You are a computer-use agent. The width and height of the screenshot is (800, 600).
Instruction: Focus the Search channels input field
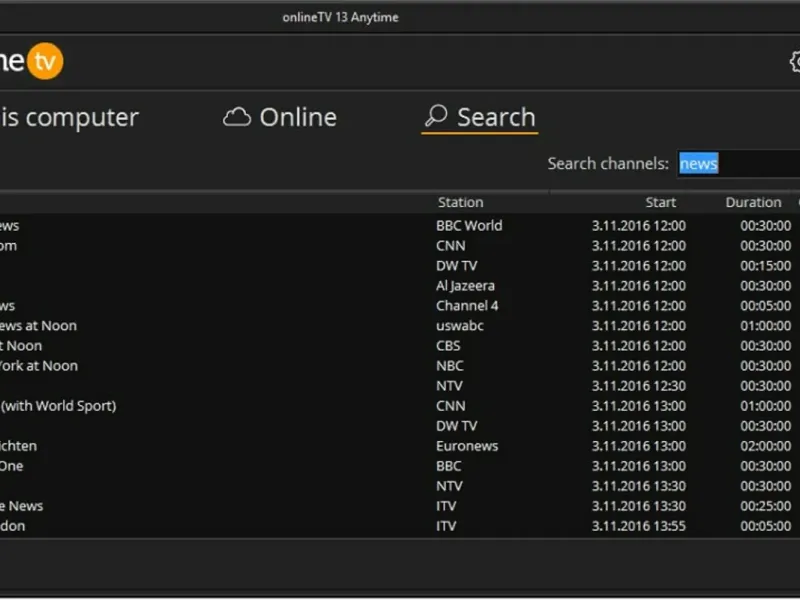[x=739, y=164]
